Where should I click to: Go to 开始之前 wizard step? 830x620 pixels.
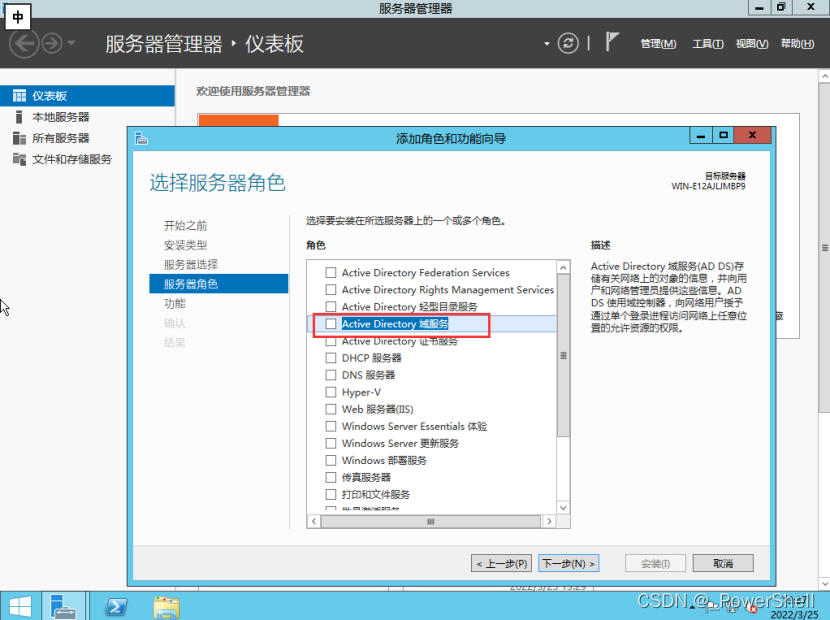pyautogui.click(x=185, y=226)
